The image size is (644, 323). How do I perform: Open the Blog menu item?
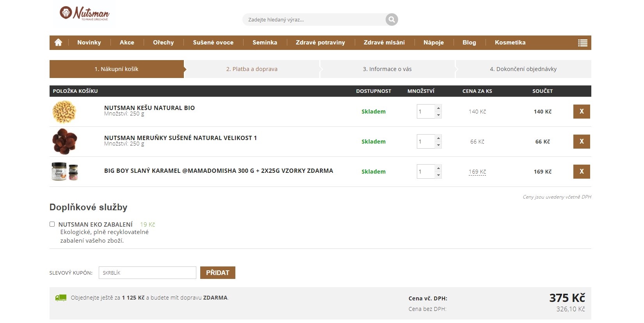(x=469, y=43)
